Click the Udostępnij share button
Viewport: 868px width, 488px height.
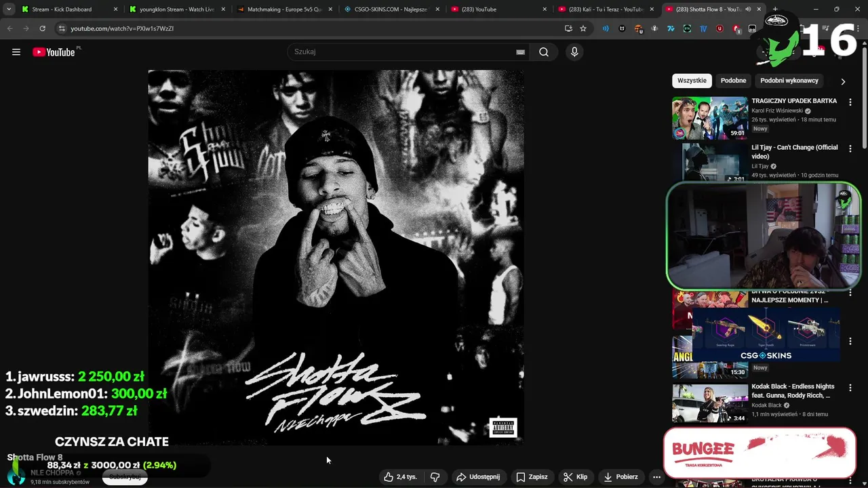[478, 477]
